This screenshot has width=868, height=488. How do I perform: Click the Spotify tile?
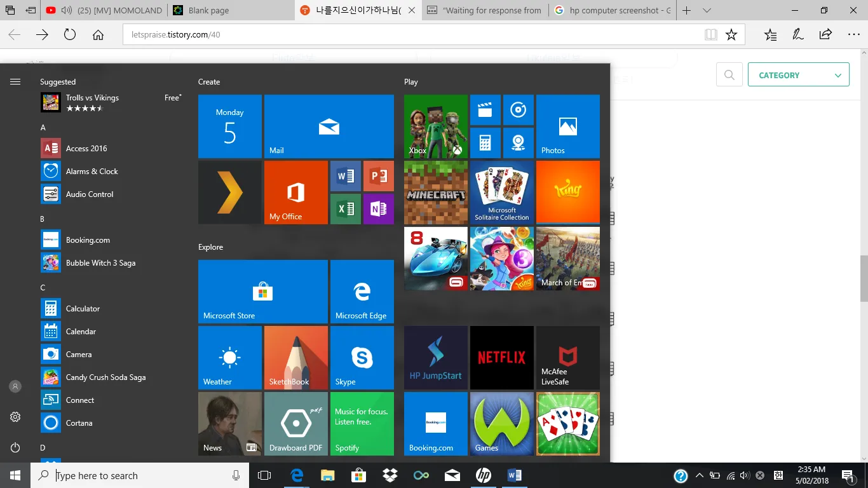pos(362,423)
